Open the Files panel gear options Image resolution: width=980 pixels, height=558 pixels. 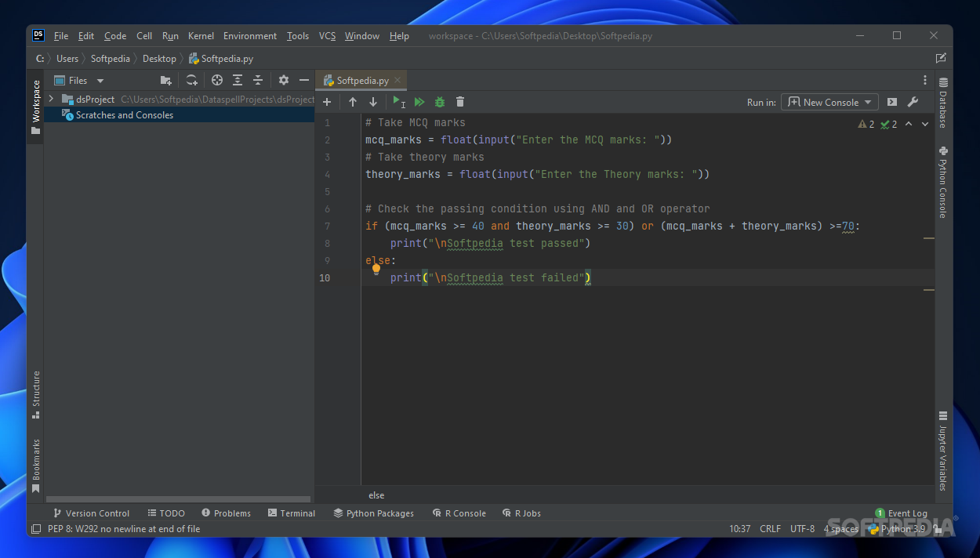284,80
